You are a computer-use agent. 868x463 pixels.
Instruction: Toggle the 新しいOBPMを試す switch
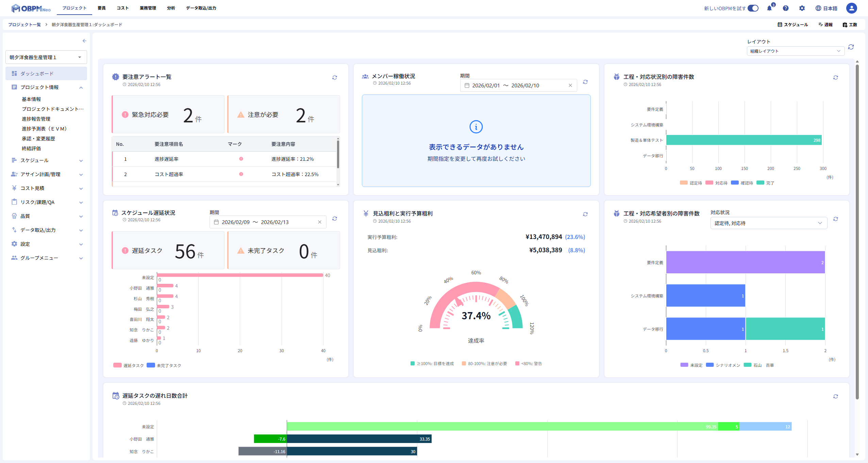click(x=753, y=8)
